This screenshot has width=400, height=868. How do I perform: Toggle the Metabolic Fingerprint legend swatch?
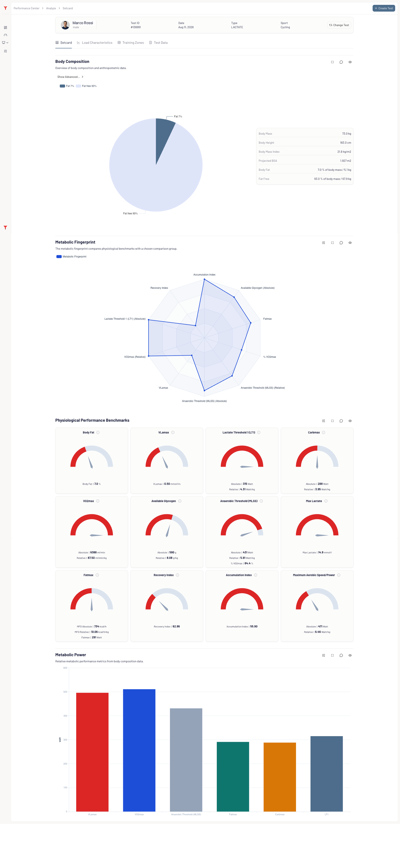59,257
